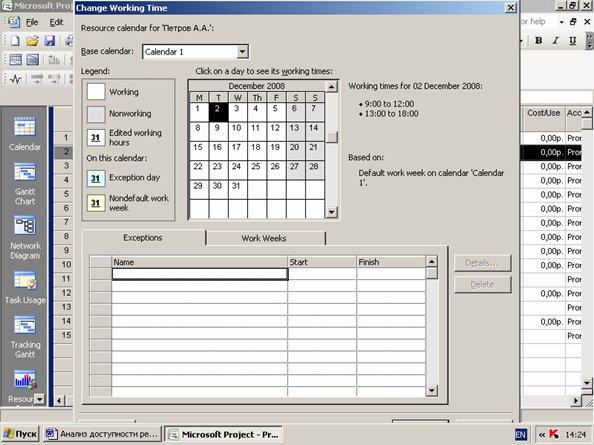Click the Save toolbar icon
This screenshot has width=594, height=445.
[x=50, y=41]
